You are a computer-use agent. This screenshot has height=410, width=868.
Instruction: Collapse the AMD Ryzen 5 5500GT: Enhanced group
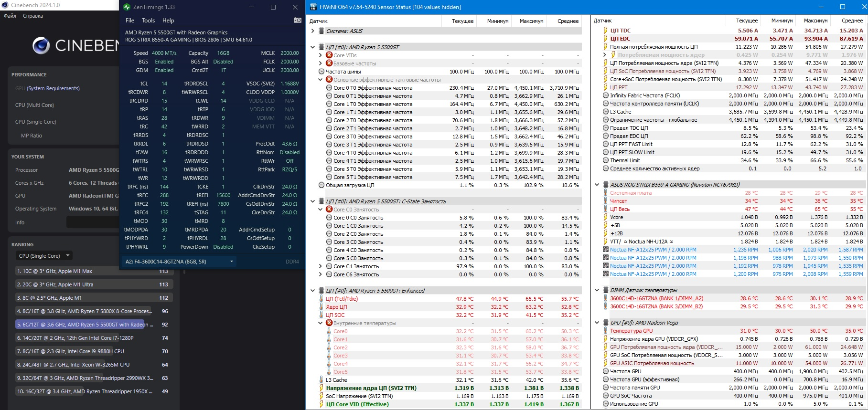[313, 291]
